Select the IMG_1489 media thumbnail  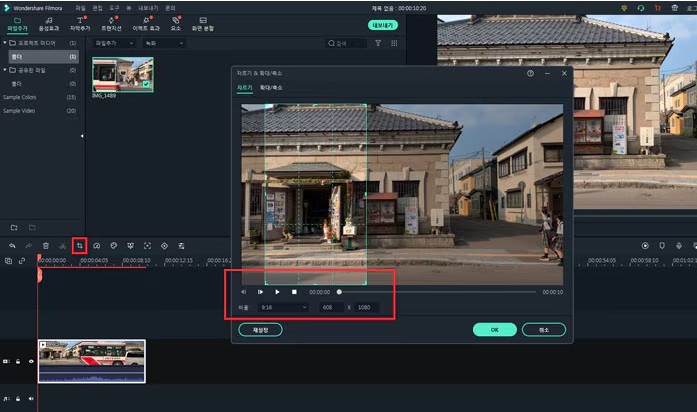click(123, 75)
